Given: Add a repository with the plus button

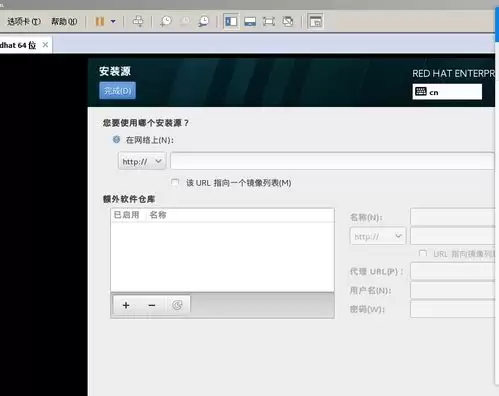Looking at the screenshot, I should pyautogui.click(x=126, y=305).
